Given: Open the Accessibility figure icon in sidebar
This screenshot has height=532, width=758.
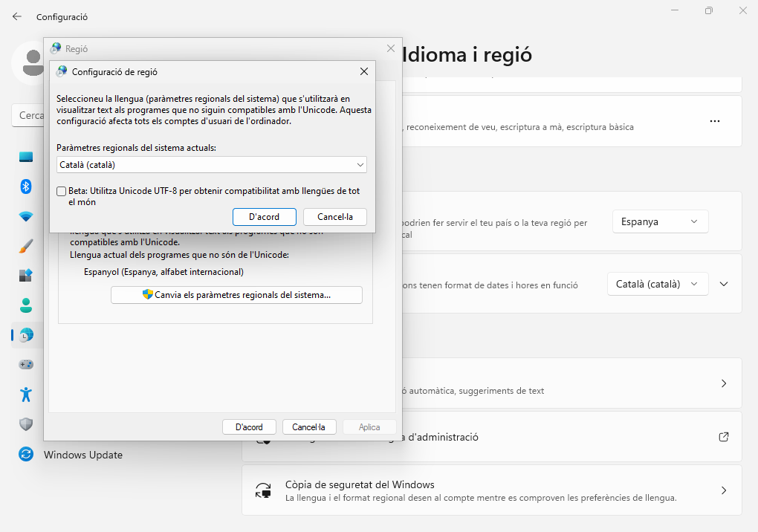Looking at the screenshot, I should tap(26, 395).
